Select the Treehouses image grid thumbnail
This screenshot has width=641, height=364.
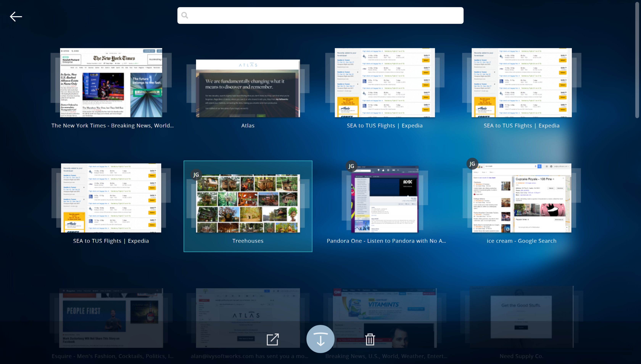[248, 203]
